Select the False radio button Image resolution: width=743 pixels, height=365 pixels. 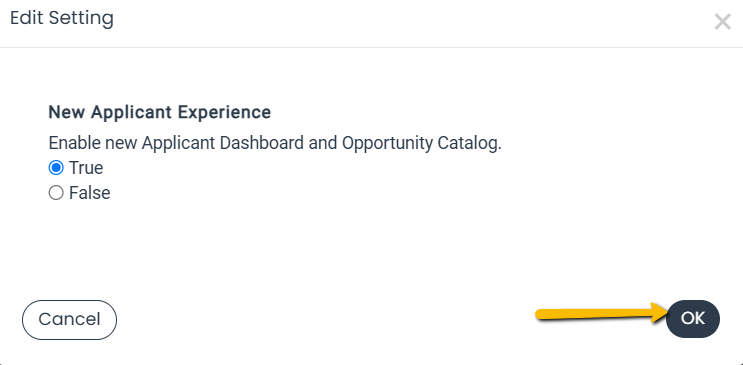pos(56,193)
